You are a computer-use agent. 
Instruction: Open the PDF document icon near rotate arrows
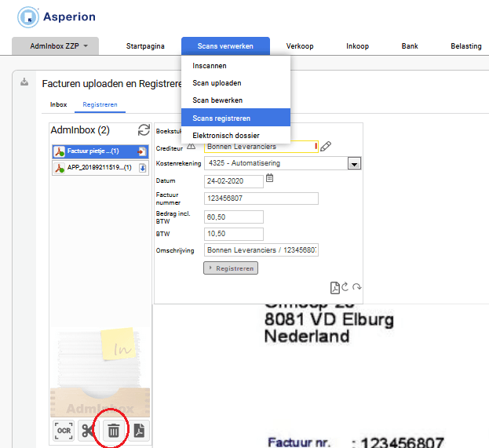(334, 288)
